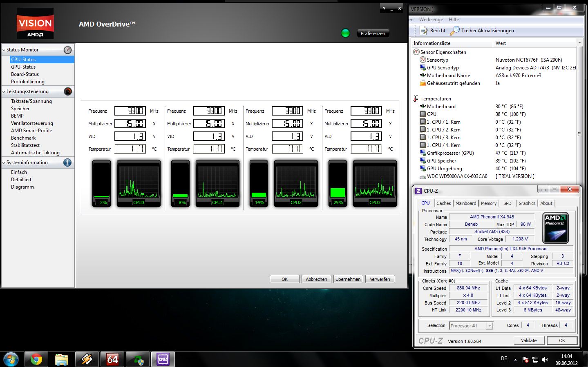Open the AMD OverDrive taskbar icon

point(138,359)
